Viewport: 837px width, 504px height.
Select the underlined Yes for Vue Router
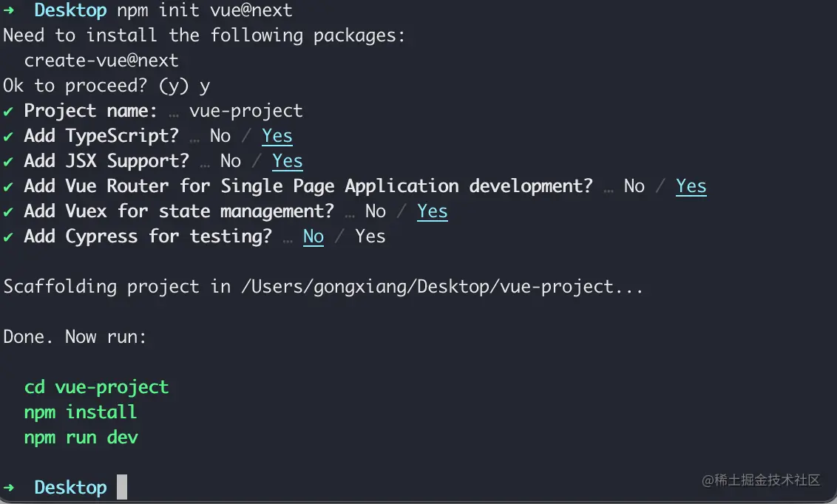pos(691,186)
